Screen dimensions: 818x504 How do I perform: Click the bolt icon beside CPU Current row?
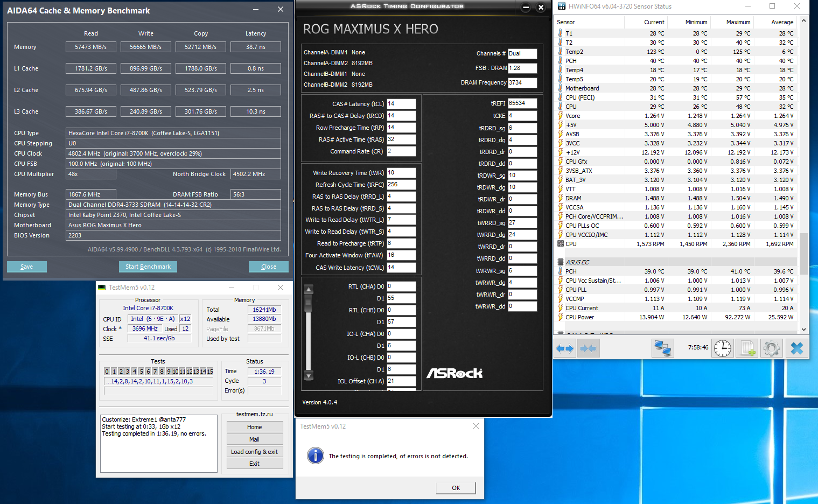click(x=561, y=308)
